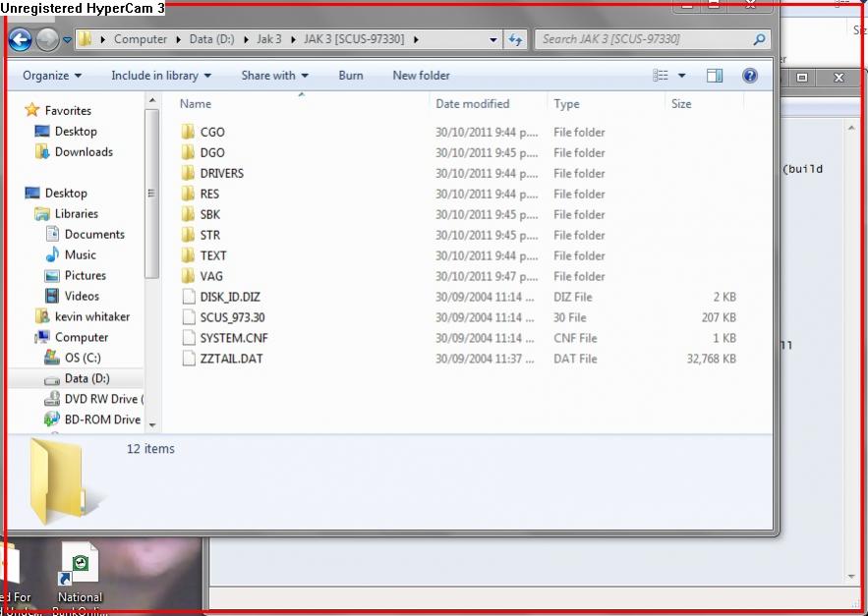Viewport: 868px width, 616px height.
Task: Select Data (D:) in the address breadcrumb
Action: 212,39
